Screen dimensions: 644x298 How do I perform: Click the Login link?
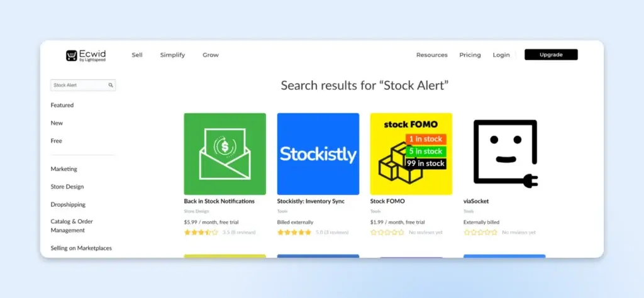[x=501, y=55]
